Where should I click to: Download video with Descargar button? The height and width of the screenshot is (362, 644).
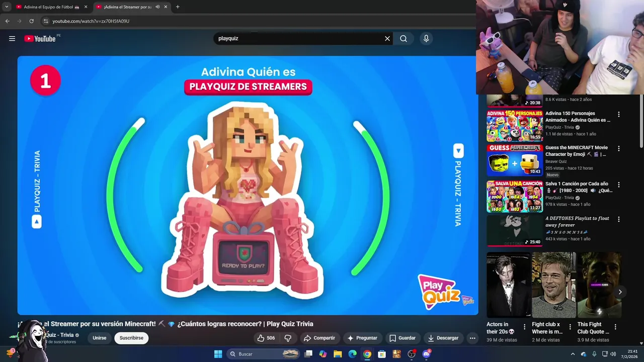pyautogui.click(x=443, y=338)
